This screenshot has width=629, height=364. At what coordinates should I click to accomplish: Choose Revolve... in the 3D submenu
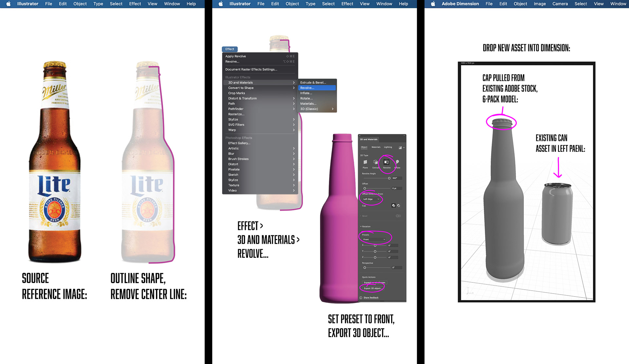[x=317, y=88]
